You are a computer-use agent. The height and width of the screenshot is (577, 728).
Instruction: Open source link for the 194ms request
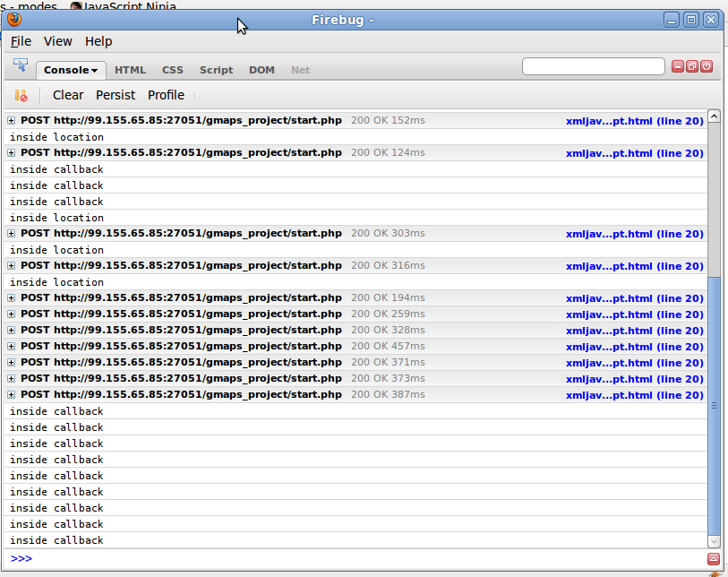tap(635, 298)
